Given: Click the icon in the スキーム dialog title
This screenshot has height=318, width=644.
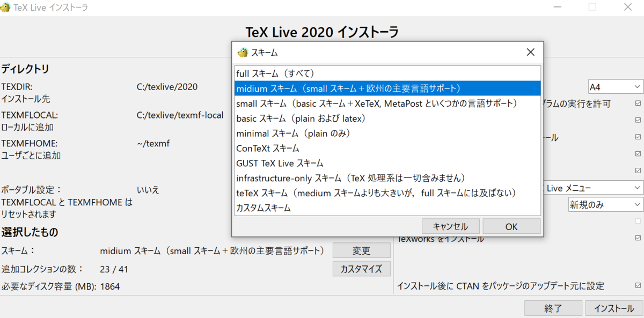Looking at the screenshot, I should tap(243, 52).
